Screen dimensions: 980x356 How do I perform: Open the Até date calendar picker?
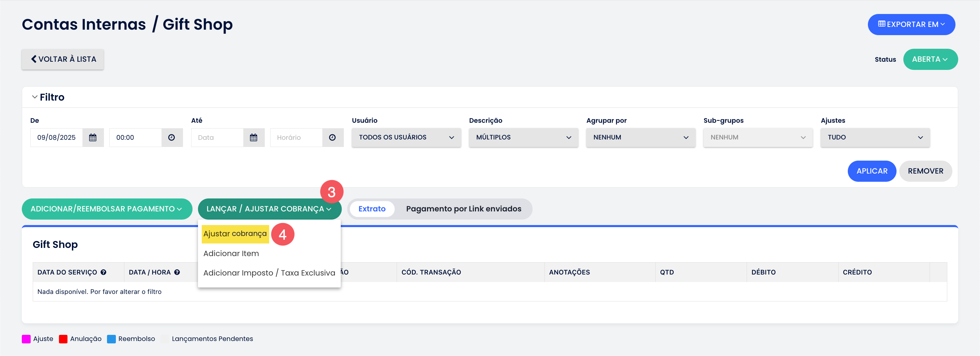[x=254, y=137]
